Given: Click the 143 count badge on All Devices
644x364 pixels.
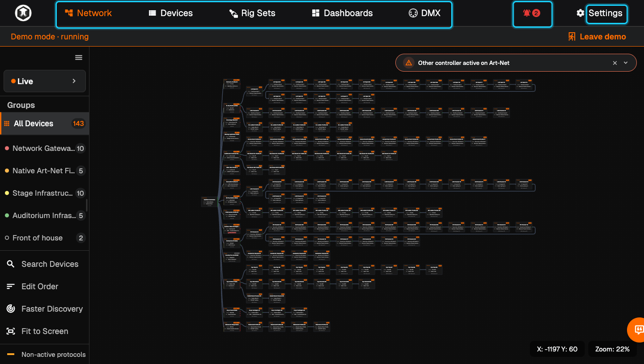Looking at the screenshot, I should [x=78, y=124].
